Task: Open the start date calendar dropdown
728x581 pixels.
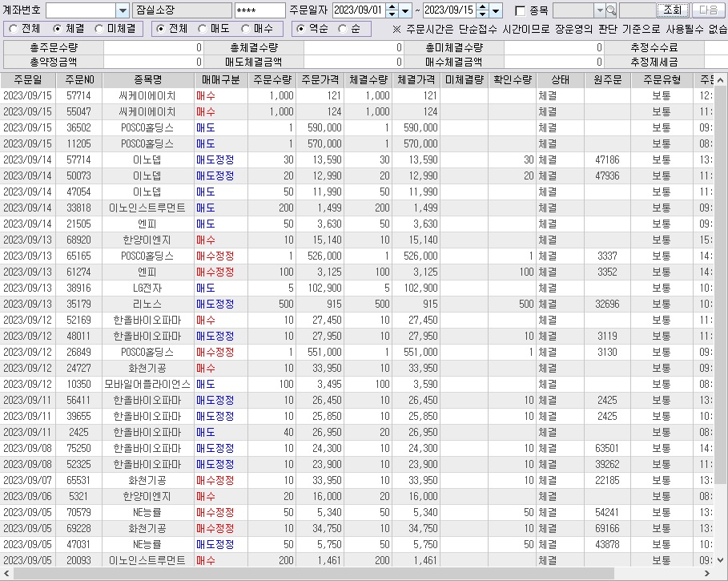Action: (x=404, y=10)
